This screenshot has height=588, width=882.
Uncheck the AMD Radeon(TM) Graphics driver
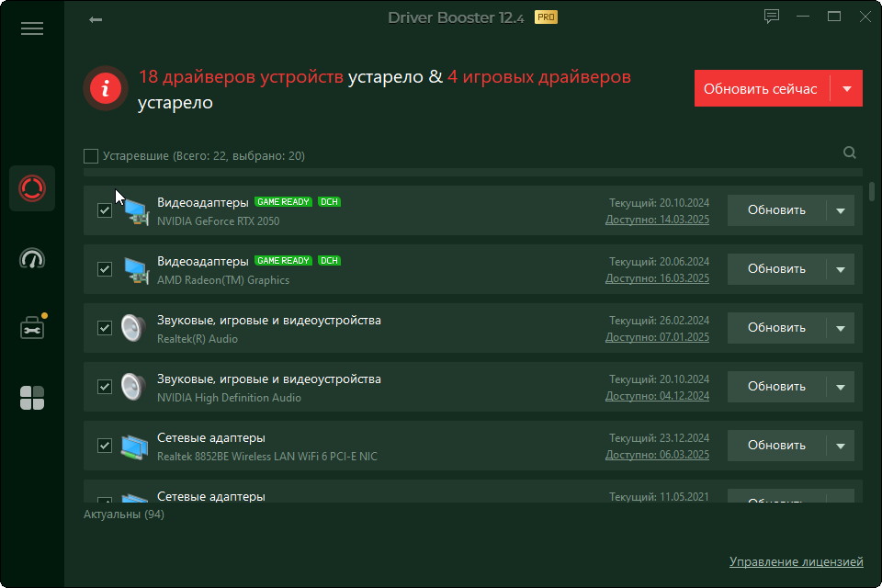tap(105, 269)
